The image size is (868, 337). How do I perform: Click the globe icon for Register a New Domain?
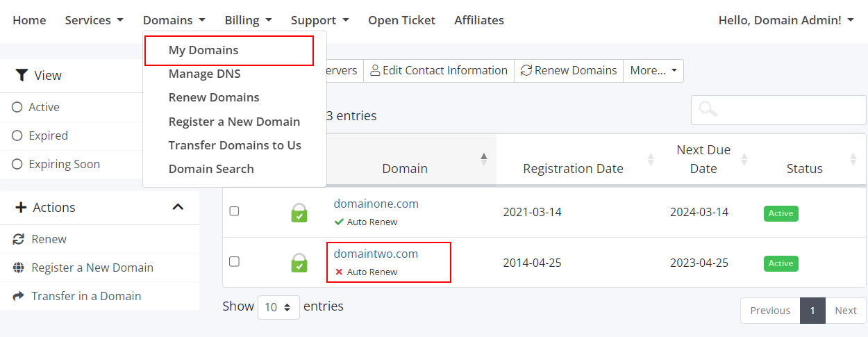(19, 268)
